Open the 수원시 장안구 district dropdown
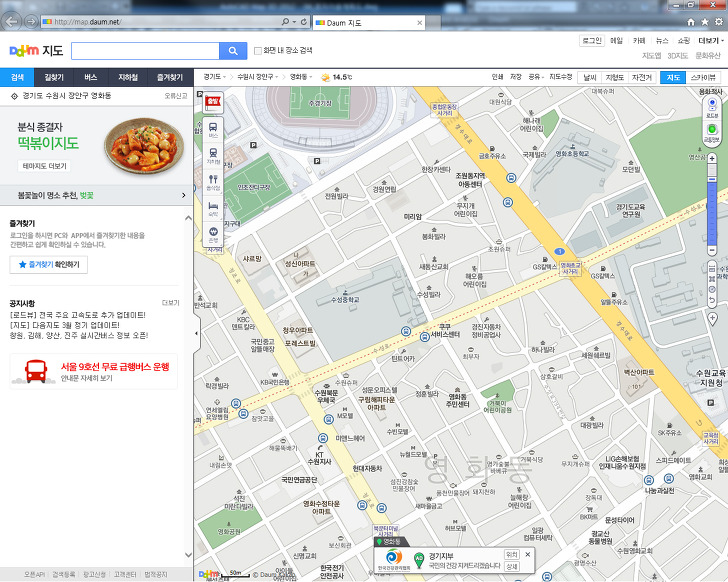 click(x=258, y=77)
